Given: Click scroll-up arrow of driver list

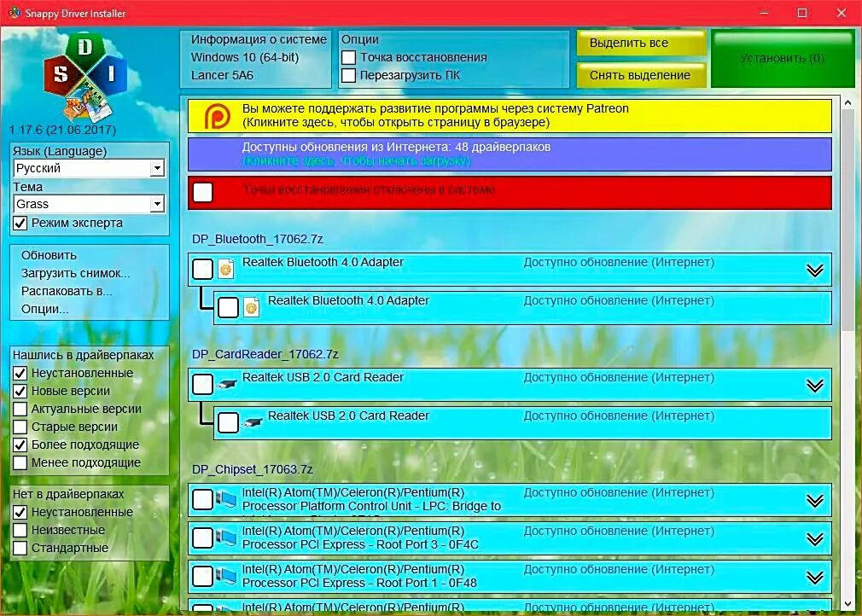Looking at the screenshot, I should click(847, 102).
